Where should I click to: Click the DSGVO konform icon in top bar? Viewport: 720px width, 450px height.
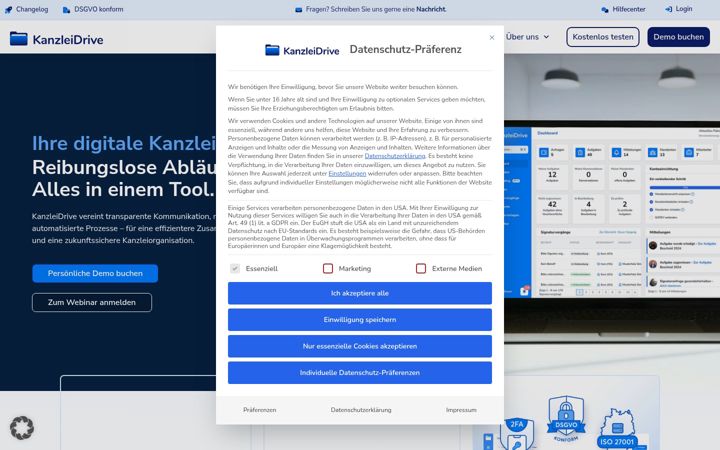pos(67,10)
